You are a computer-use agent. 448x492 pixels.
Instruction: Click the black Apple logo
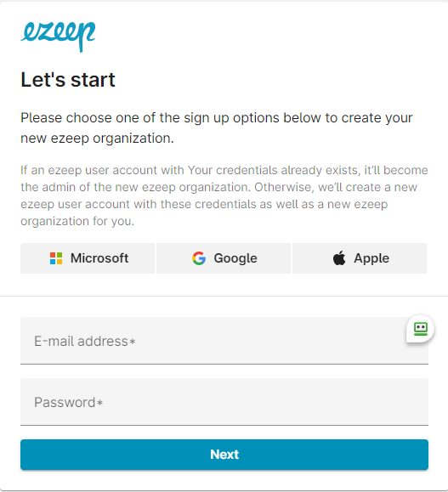tap(339, 258)
